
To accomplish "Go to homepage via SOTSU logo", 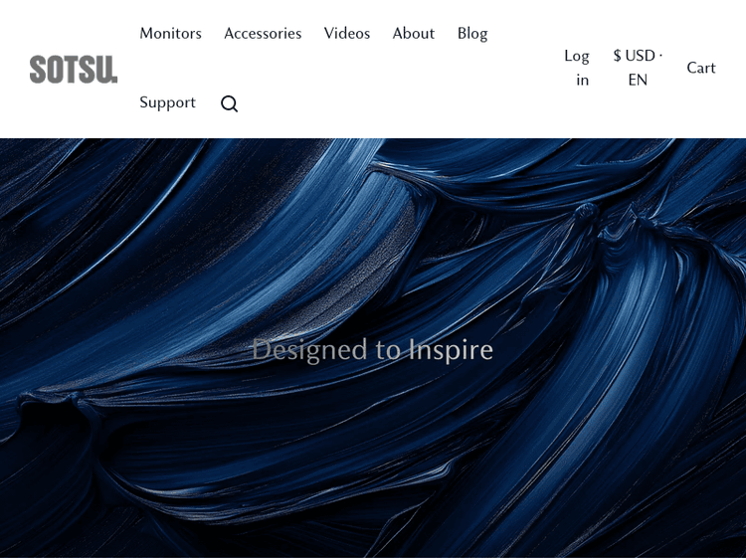I will [74, 69].
